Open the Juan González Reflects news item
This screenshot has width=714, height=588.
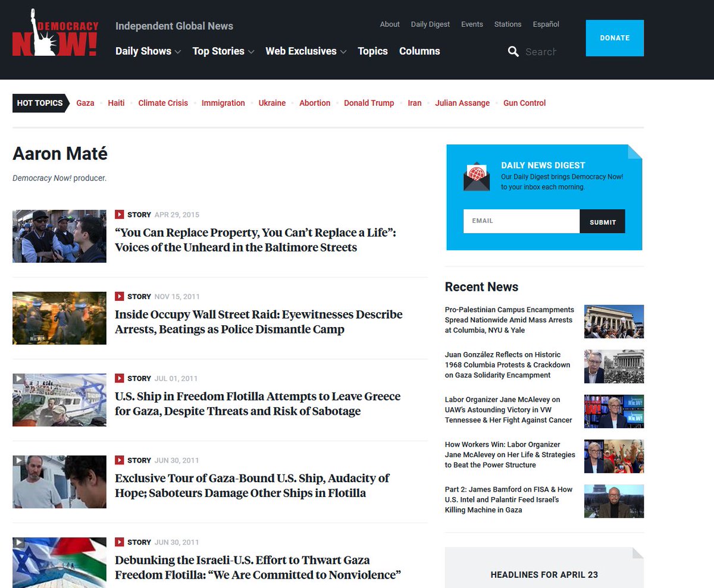coord(508,364)
